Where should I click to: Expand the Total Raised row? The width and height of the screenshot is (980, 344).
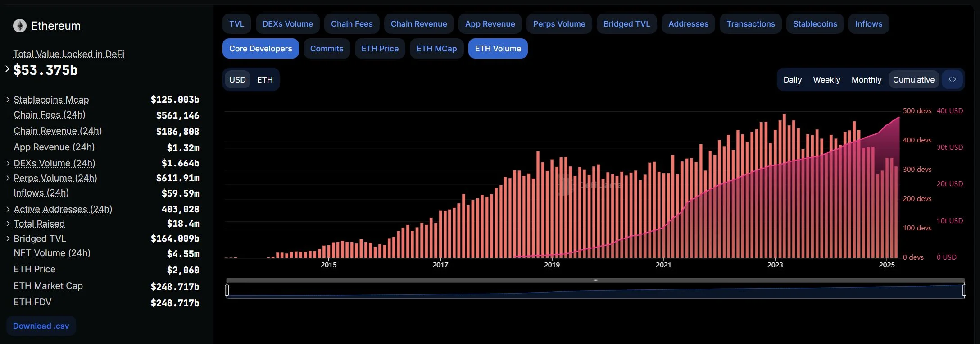point(8,224)
